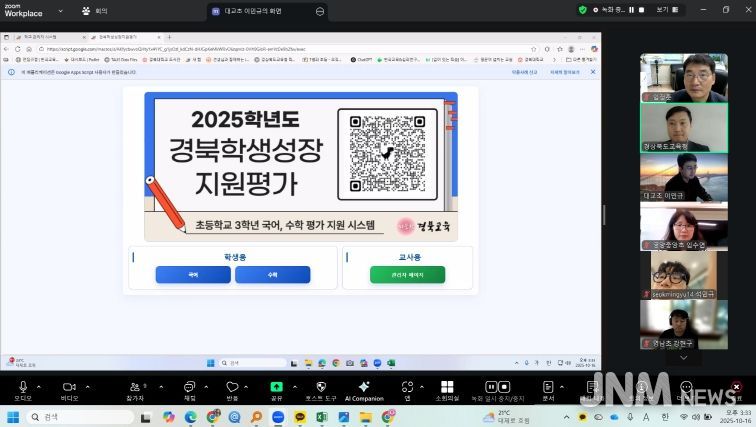This screenshot has width=756, height=427.
Task: Open the 소회의실 breakout rooms icon
Action: [447, 386]
